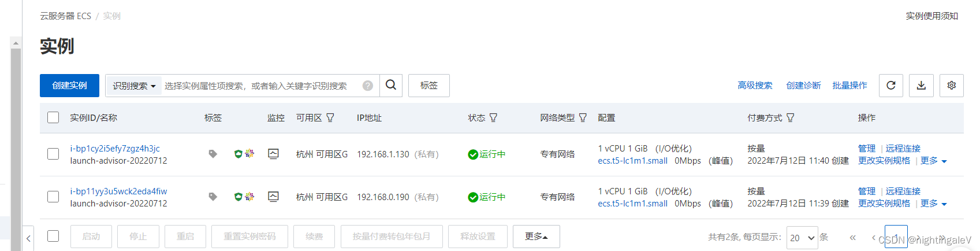Click 管理 for instance i-bp1yy3u5wck2eda4fiw
Image resolution: width=980 pixels, height=251 pixels.
click(x=867, y=191)
